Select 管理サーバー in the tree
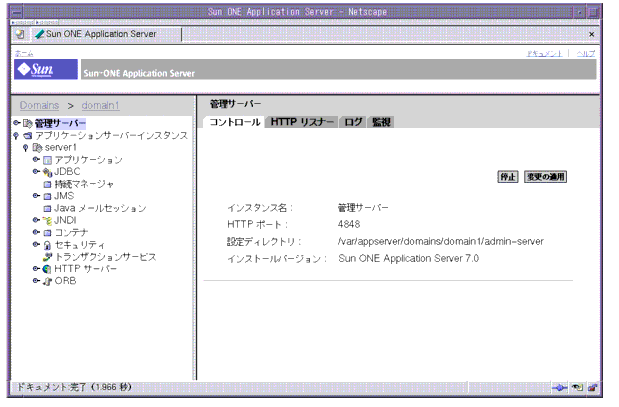The height and width of the screenshot is (407, 619). point(60,124)
